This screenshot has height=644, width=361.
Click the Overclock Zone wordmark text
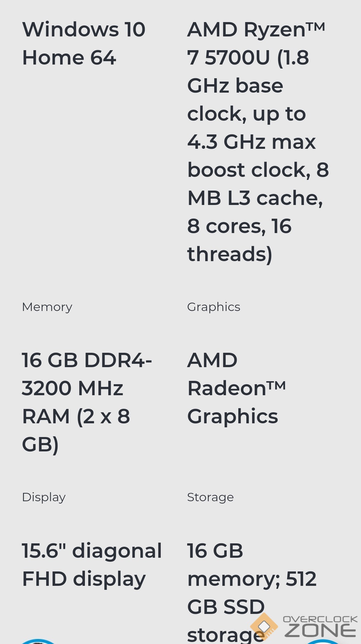click(320, 627)
